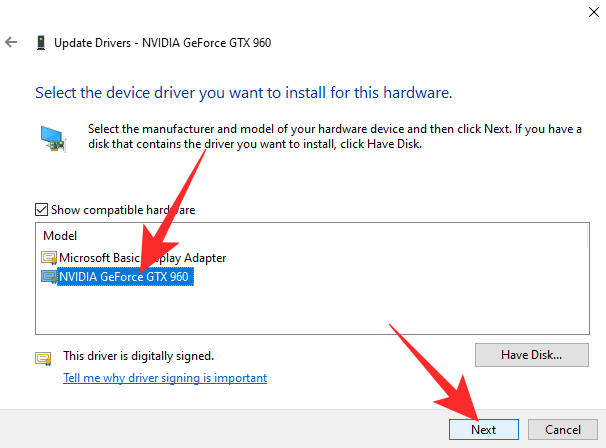Click the hardware monitor icon beside the instructions
Screen dimensions: 606x448
coord(52,138)
